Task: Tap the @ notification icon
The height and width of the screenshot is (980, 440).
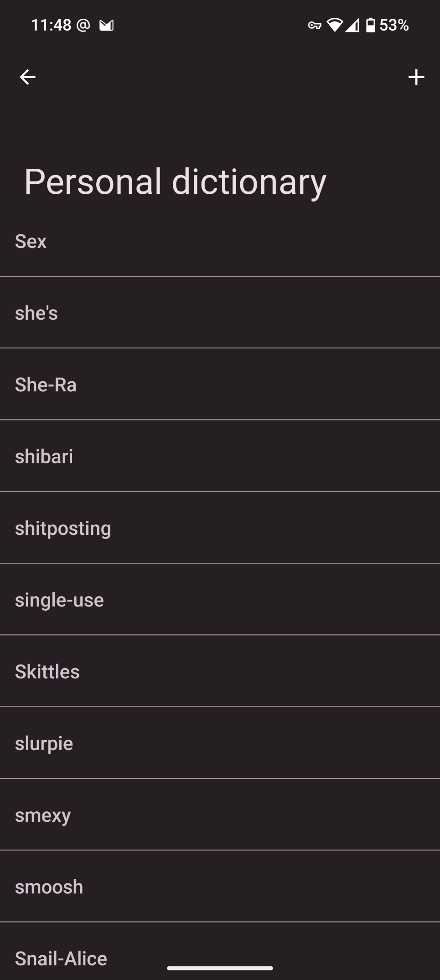Action: [x=83, y=25]
